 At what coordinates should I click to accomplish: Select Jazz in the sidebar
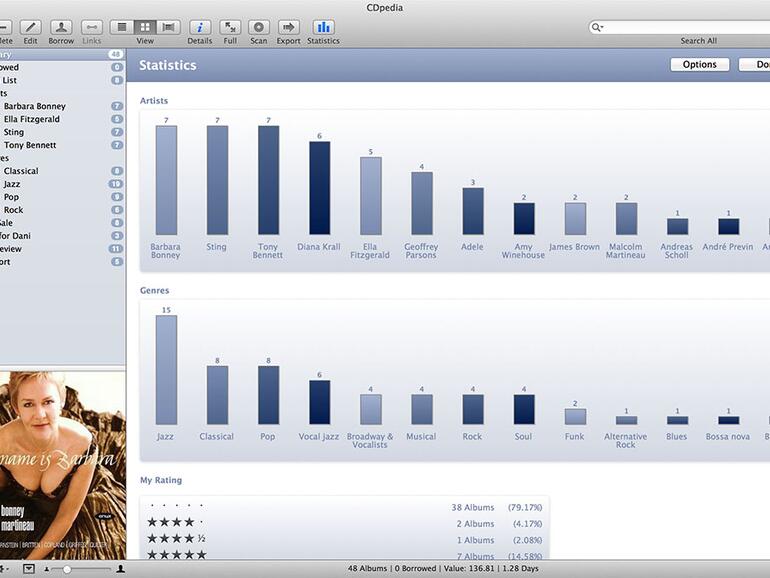(x=12, y=184)
